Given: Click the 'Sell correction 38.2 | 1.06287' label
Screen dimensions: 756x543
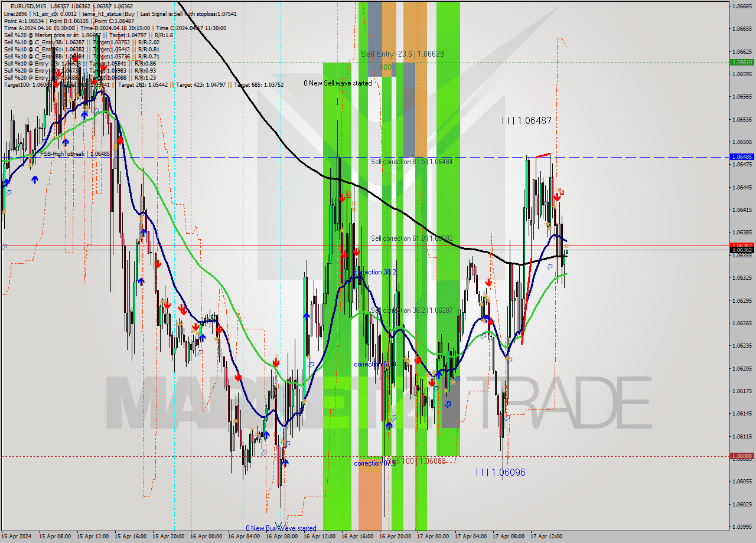Looking at the screenshot, I should click(x=412, y=310).
